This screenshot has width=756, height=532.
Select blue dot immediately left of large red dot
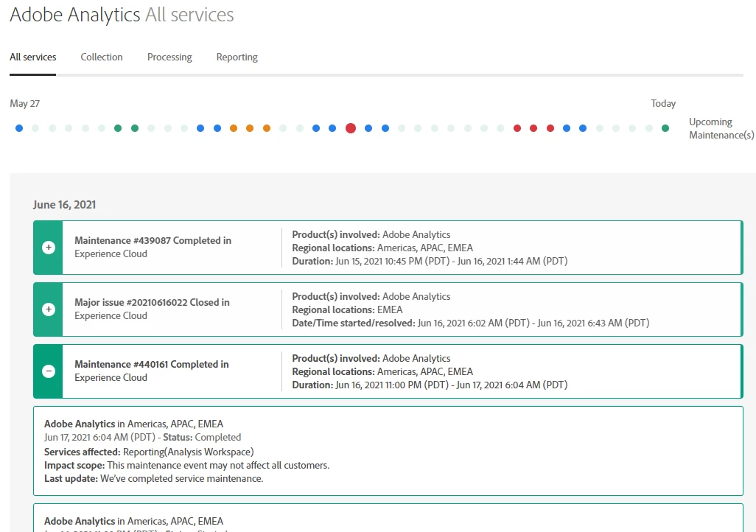tap(332, 128)
